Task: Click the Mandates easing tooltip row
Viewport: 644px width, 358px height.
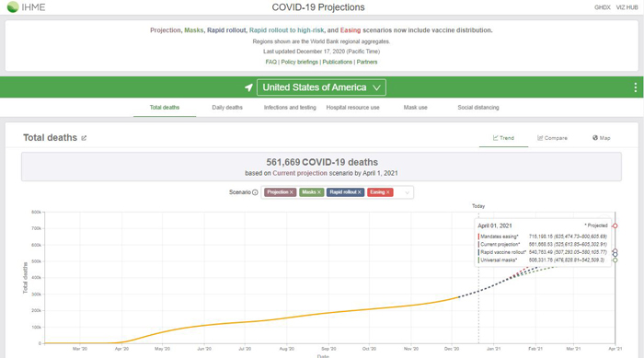Action: coord(542,237)
